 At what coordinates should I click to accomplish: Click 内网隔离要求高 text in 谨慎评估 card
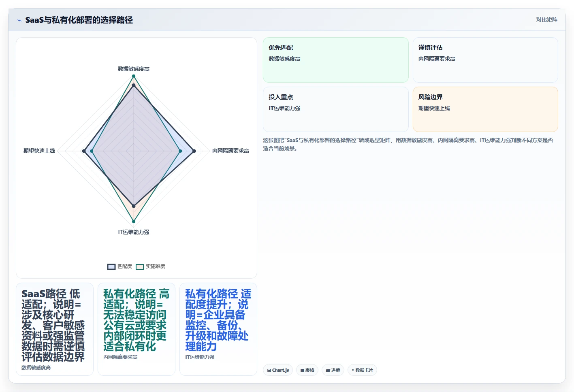(437, 59)
